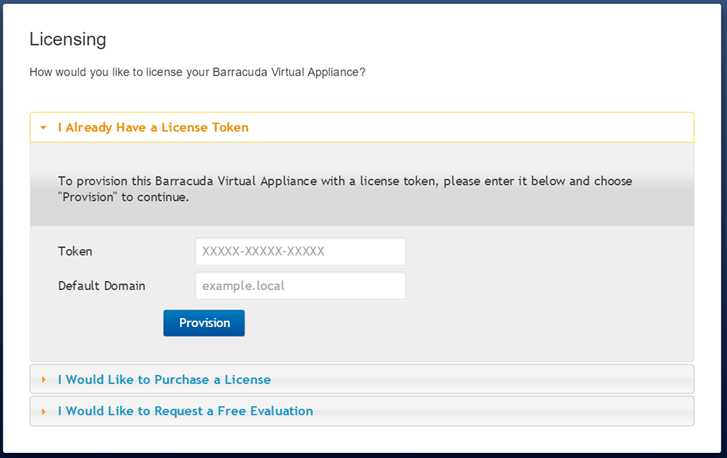The height and width of the screenshot is (458, 727).
Task: Open 'I Would Like to Request a Free Evaluation'
Action: click(x=362, y=411)
